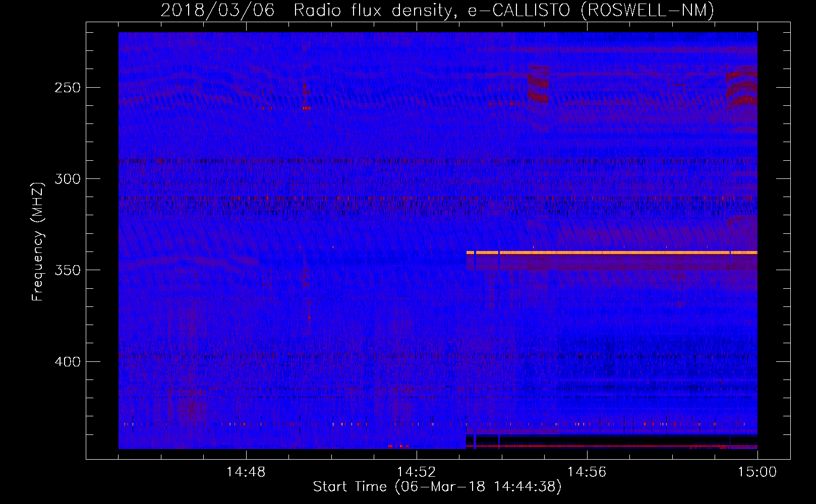This screenshot has height=504, width=816.
Task: Click the 'Start Time (06-Mar-18 14:44:38)' label
Action: coord(437,487)
